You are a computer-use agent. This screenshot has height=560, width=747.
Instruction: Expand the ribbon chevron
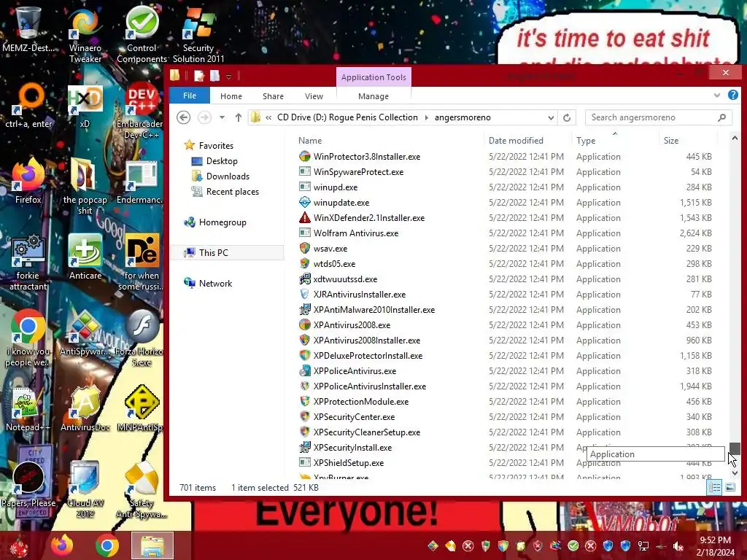tap(717, 96)
